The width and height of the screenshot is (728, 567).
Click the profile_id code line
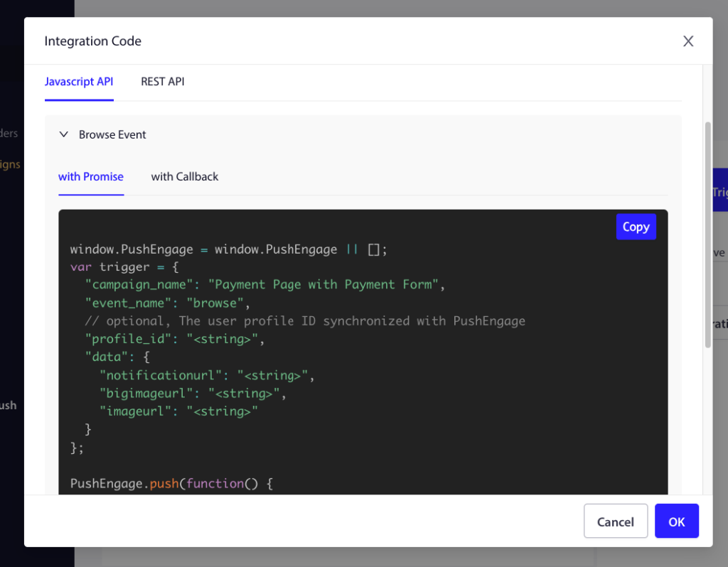[x=174, y=339]
